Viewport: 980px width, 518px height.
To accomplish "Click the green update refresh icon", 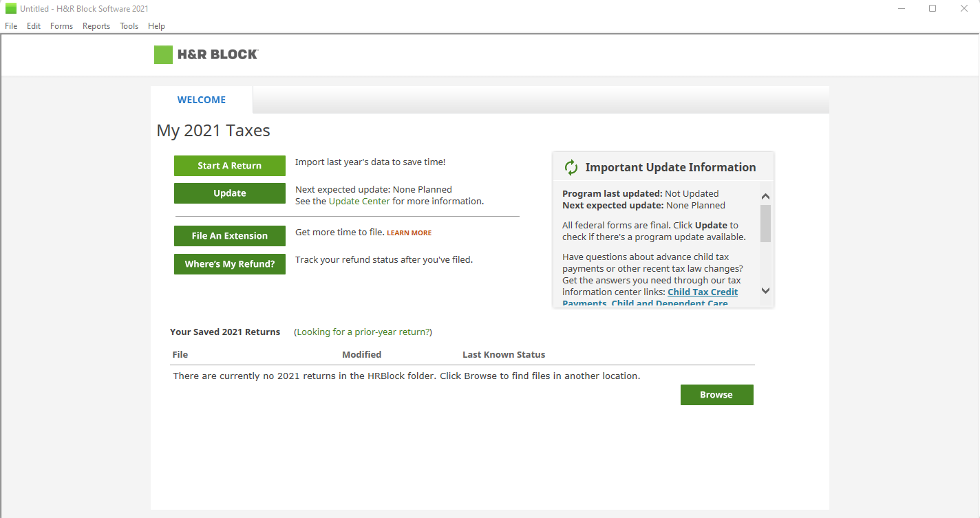I will click(571, 166).
